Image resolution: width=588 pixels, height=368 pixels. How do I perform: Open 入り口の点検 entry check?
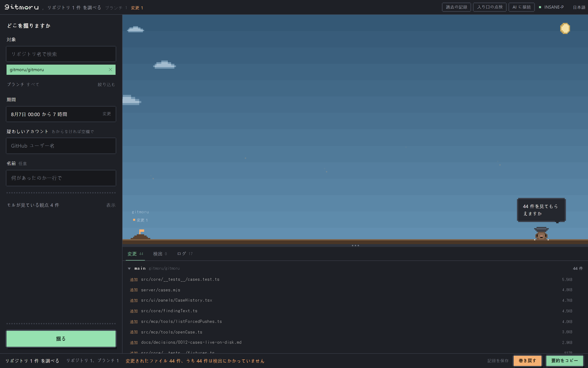coord(490,7)
